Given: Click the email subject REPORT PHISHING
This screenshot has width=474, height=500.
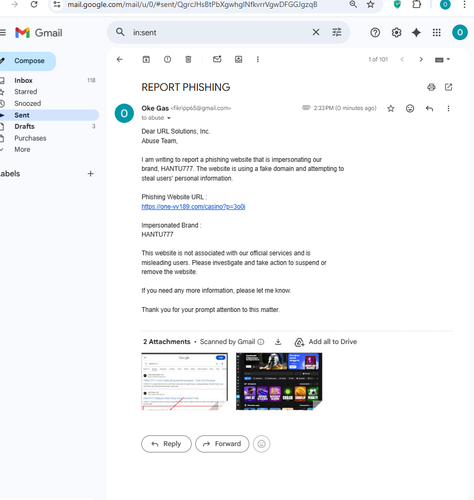Looking at the screenshot, I should pyautogui.click(x=186, y=87).
